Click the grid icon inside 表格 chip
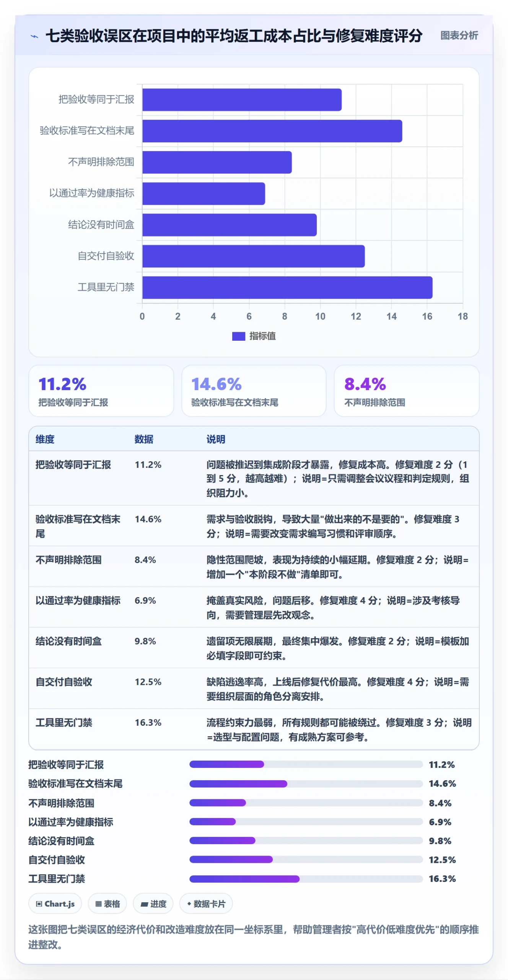 99,904
